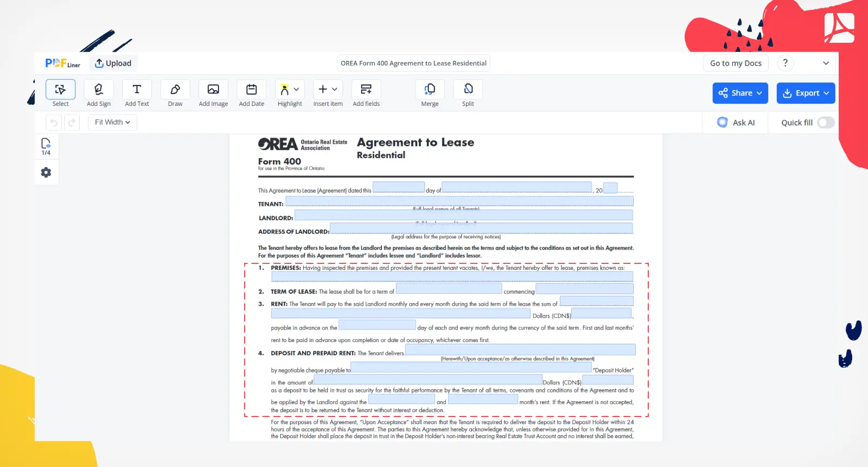Click the 'cheque payable to' field
Image resolution: width=868 pixels, height=467 pixels.
click(471, 367)
